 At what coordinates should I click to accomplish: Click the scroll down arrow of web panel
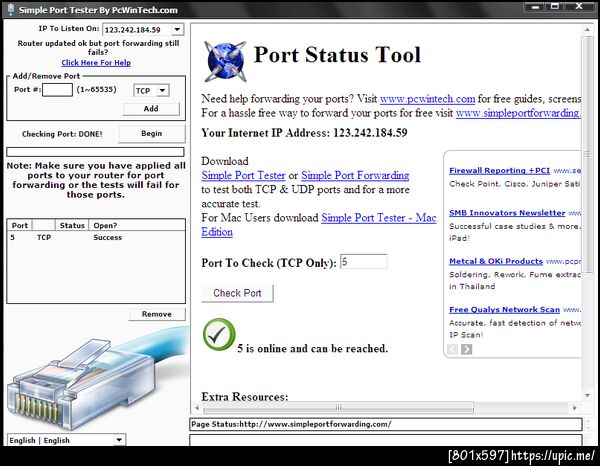click(x=587, y=395)
